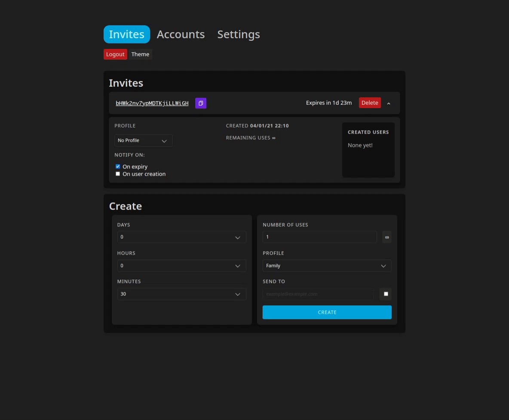The width and height of the screenshot is (509, 420).
Task: Open the Days dropdown
Action: [x=181, y=237]
